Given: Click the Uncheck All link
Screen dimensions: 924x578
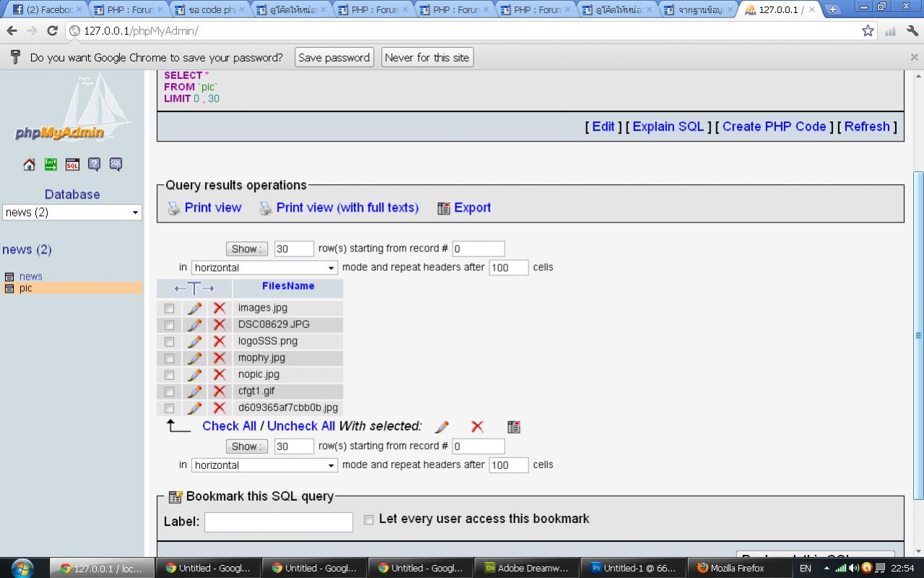Looking at the screenshot, I should point(301,426).
